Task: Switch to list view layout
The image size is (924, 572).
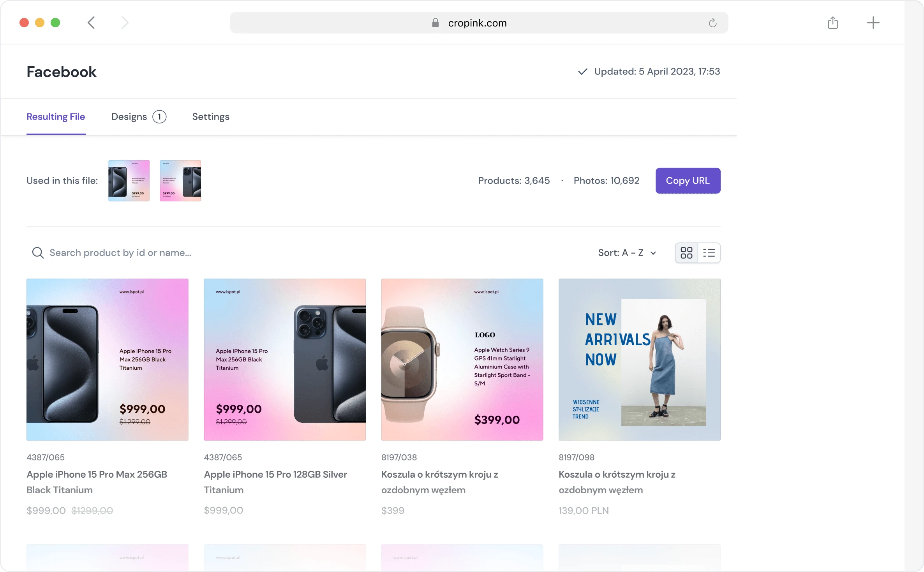Action: [x=709, y=253]
